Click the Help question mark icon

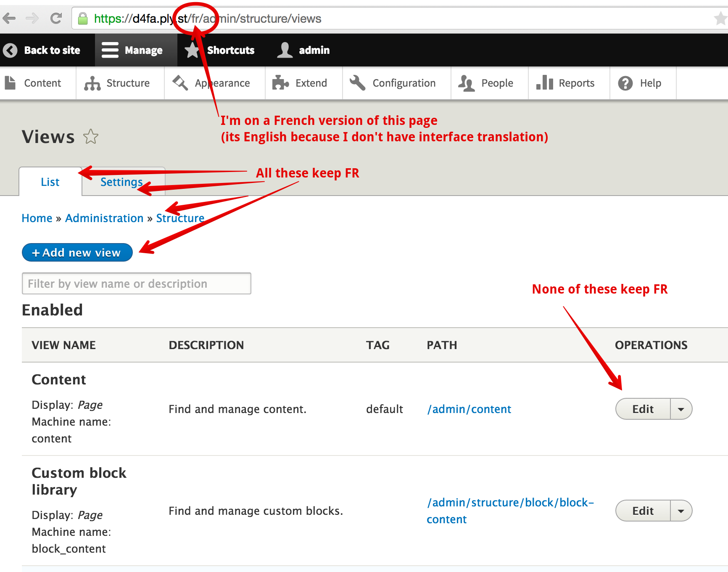point(625,83)
